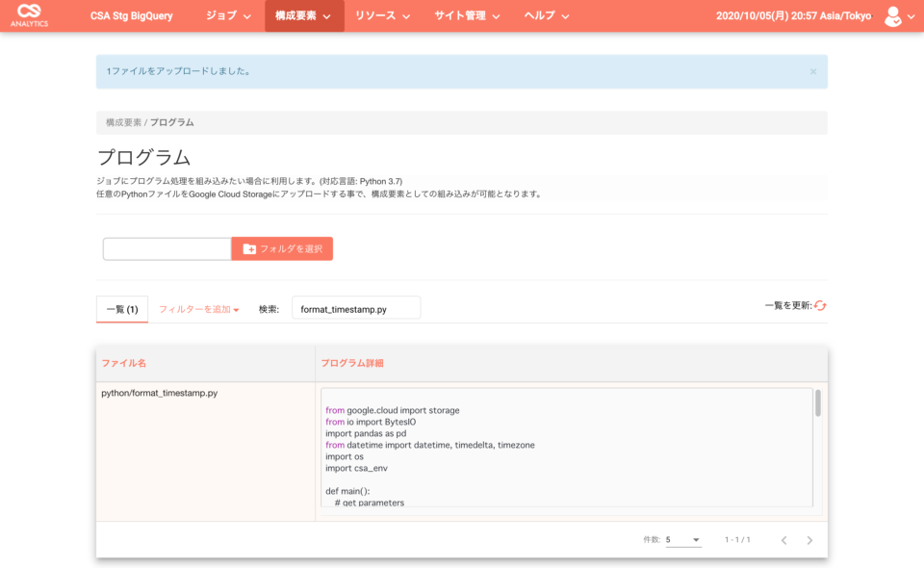Click python/format_timestamp.py in the file list
Screen dimensions: 924x568
click(x=162, y=393)
